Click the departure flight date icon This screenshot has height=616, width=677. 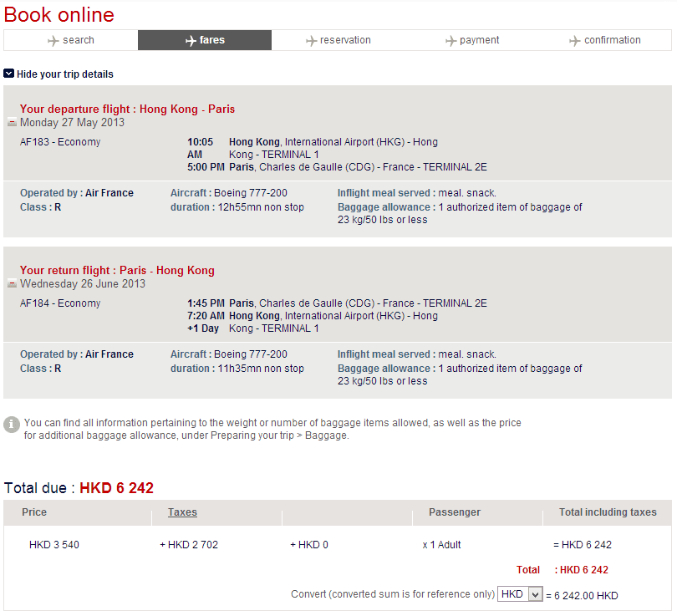(x=12, y=123)
